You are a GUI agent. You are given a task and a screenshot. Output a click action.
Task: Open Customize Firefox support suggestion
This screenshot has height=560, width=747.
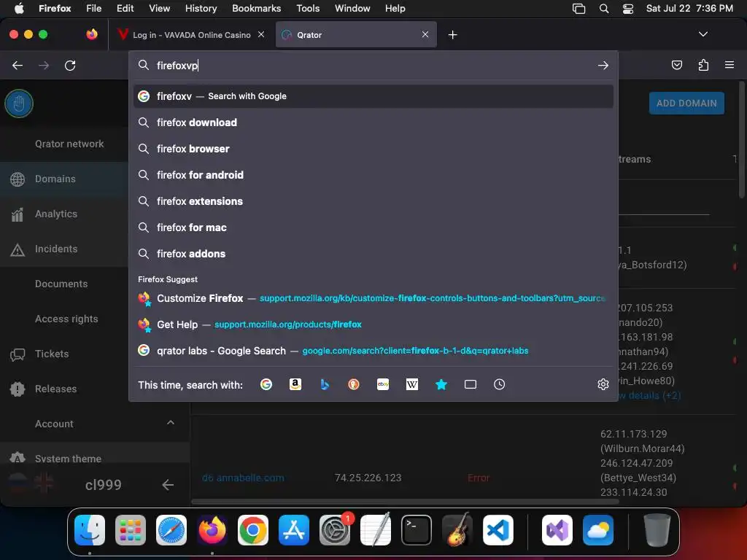[373, 298]
